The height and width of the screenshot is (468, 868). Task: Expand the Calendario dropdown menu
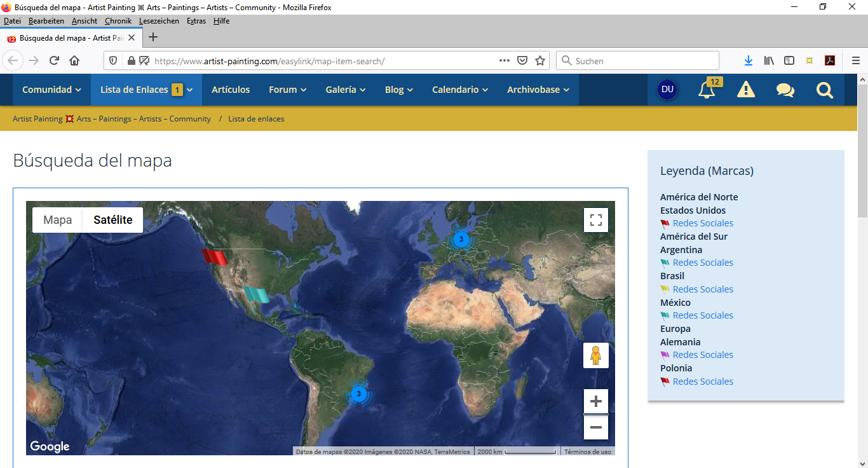coord(460,90)
